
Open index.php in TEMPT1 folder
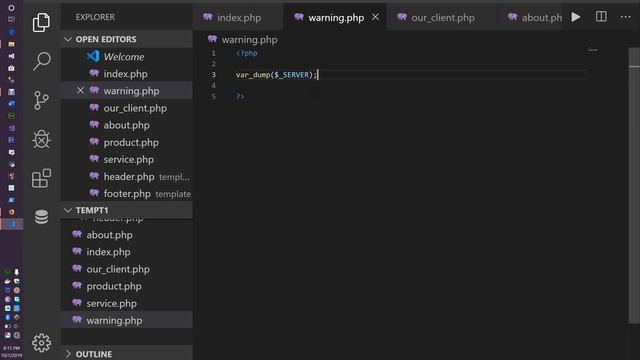pos(127,252)
